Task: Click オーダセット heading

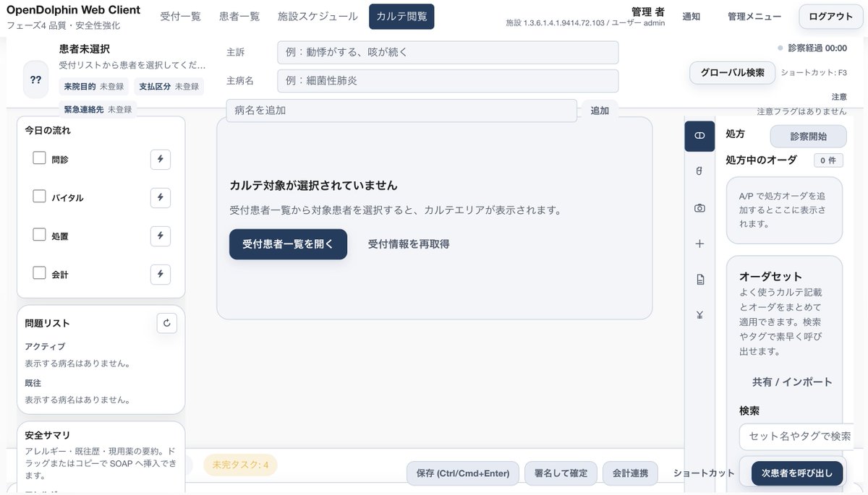Action: (770, 276)
